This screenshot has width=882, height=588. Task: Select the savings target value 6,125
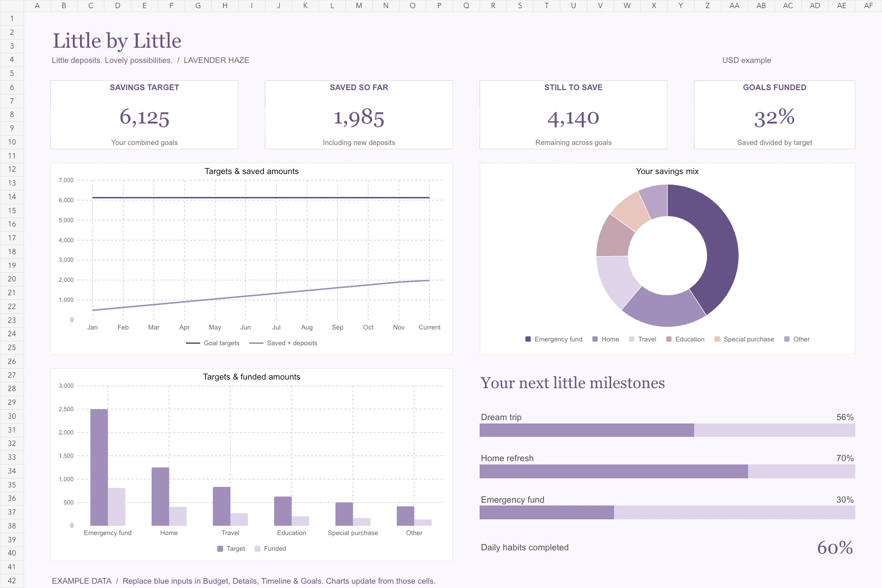coord(144,117)
